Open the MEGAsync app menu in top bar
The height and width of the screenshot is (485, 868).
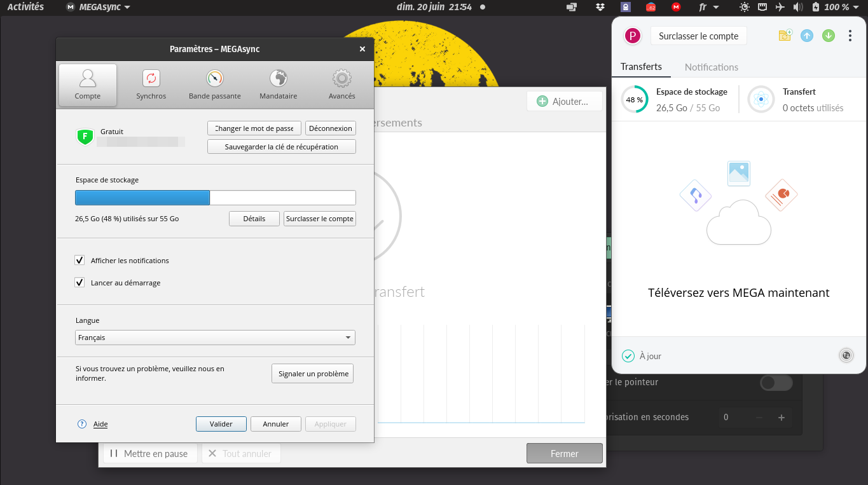99,7
